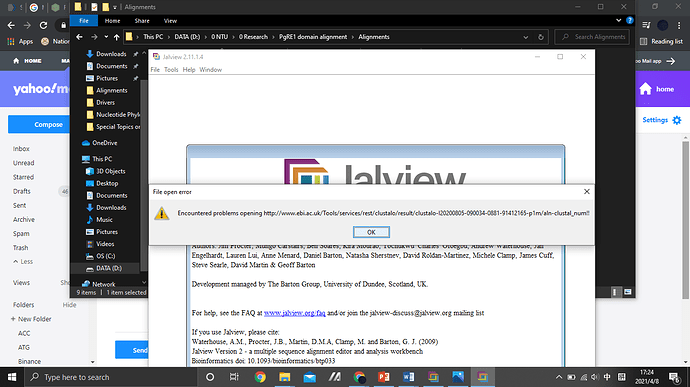Click Chrome reload button
690x387 pixels.
(43, 25)
